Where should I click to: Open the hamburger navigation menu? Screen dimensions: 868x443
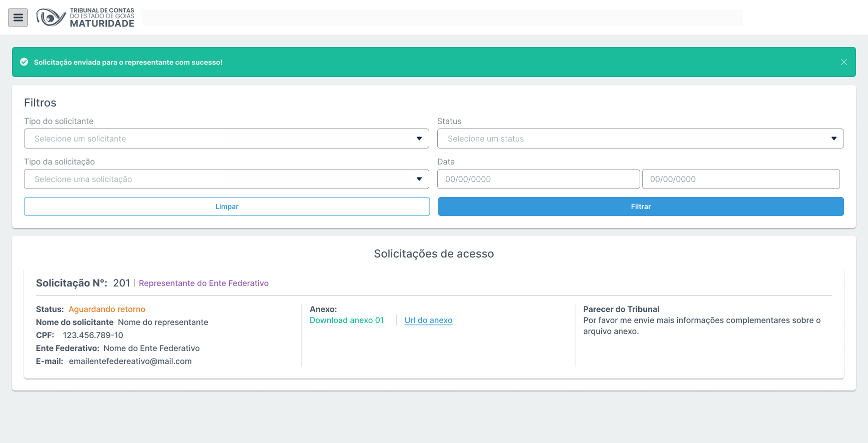point(18,17)
